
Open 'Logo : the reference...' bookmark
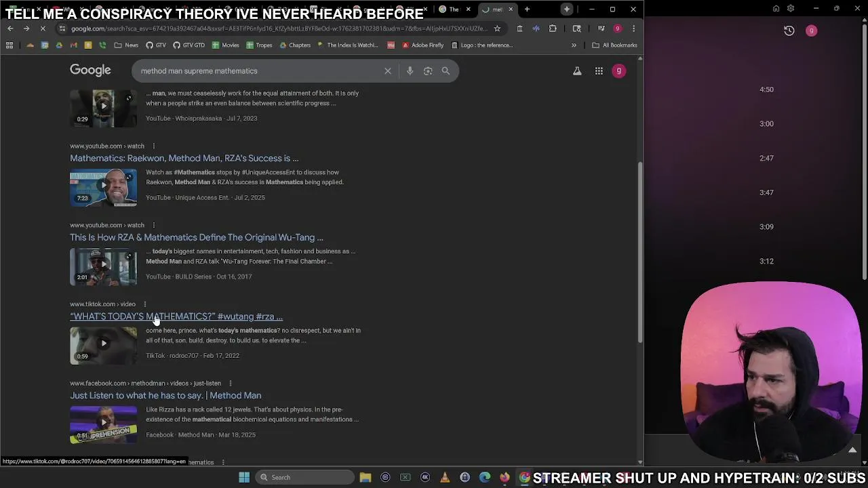pyautogui.click(x=481, y=45)
